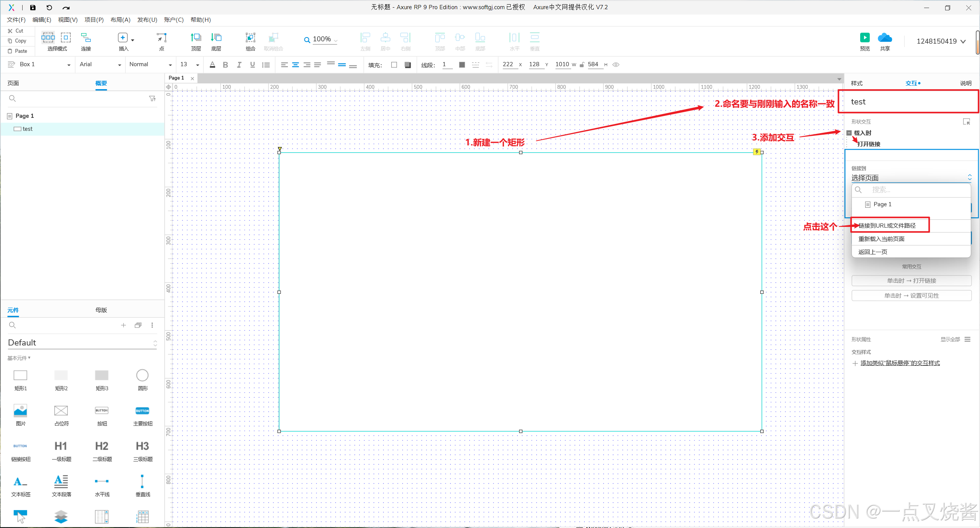980x528 pixels.
Task: Click the save icon in title bar
Action: coord(33,7)
